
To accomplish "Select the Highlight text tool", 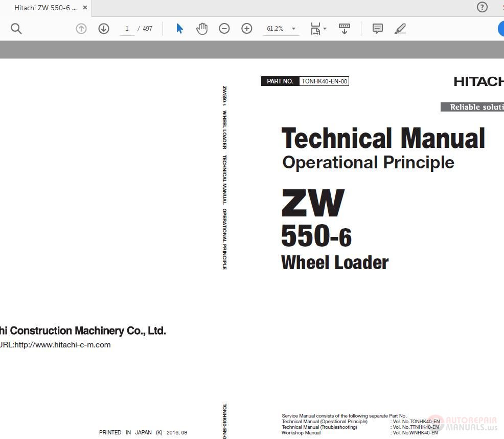I will pos(400,28).
